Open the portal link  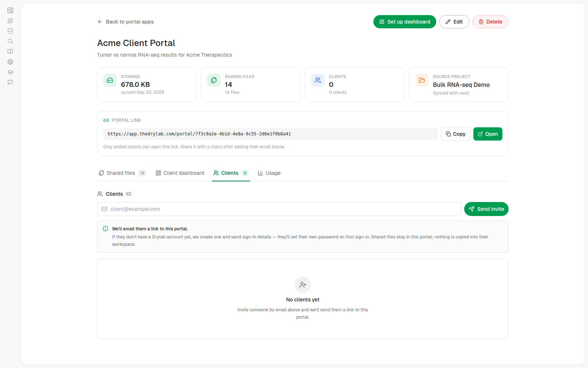coord(488,134)
